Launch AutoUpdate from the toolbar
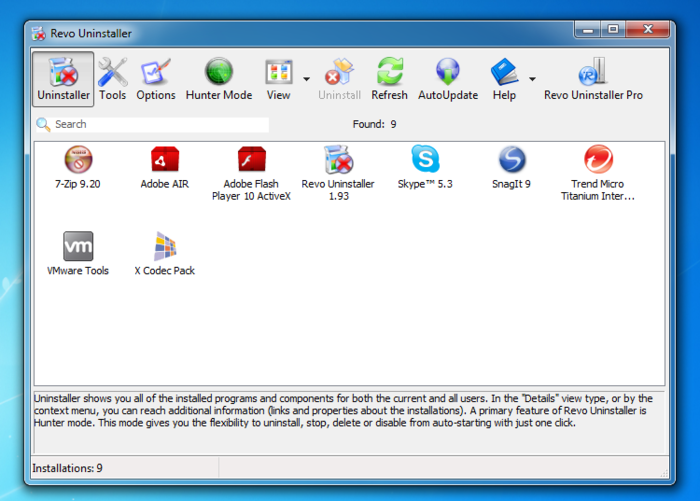The width and height of the screenshot is (700, 501). [448, 79]
